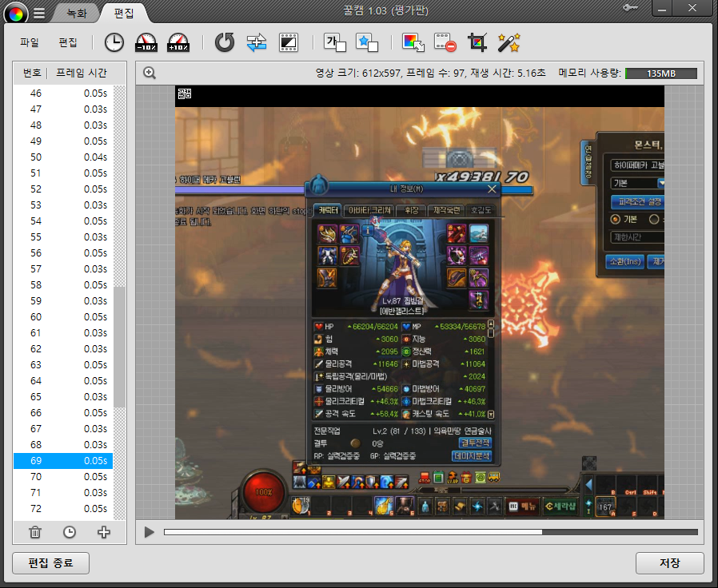Select frame row 55
This screenshot has width=718, height=588.
tap(63, 237)
